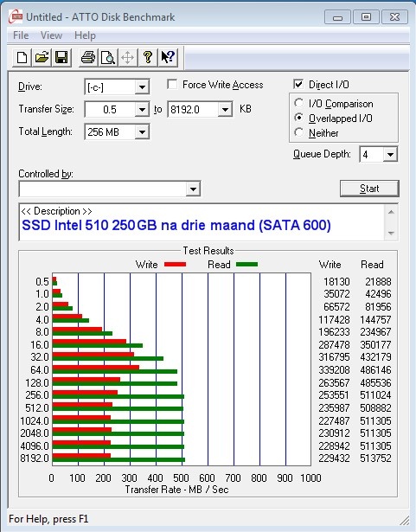
Task: Click the 8192.0 row label in chart
Action: coord(35,458)
